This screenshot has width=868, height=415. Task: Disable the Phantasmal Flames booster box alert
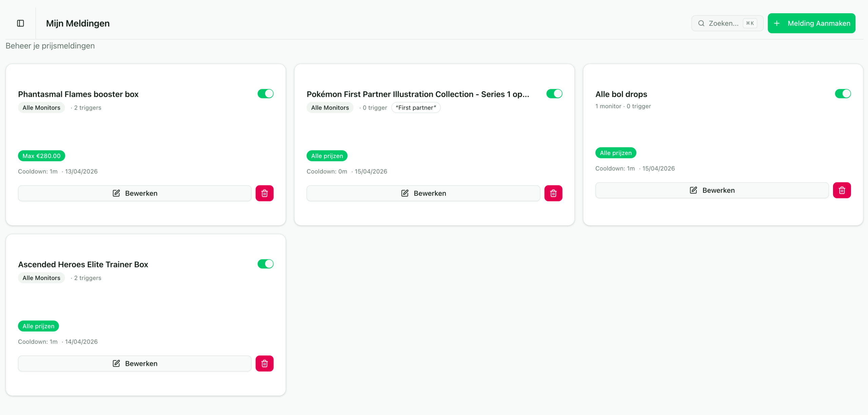(265, 94)
